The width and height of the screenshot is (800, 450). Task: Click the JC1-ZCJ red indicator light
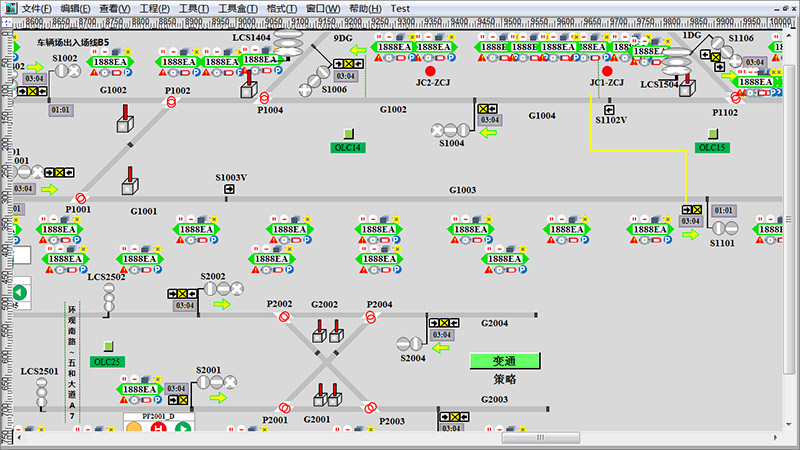[606, 71]
